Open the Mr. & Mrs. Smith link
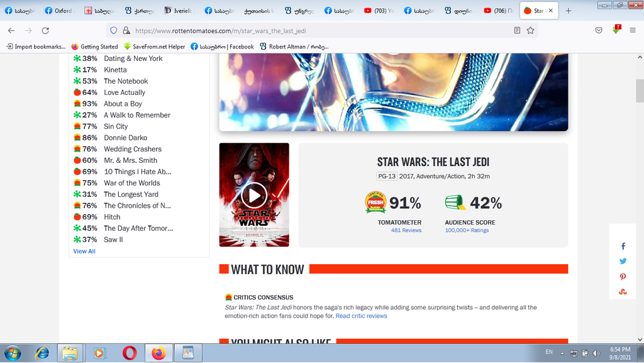The width and height of the screenshot is (644, 363). (131, 160)
